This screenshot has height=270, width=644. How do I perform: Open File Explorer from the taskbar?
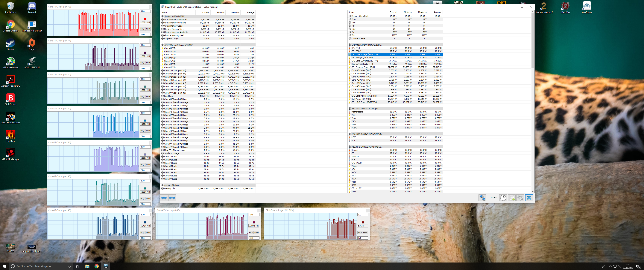(x=87, y=266)
